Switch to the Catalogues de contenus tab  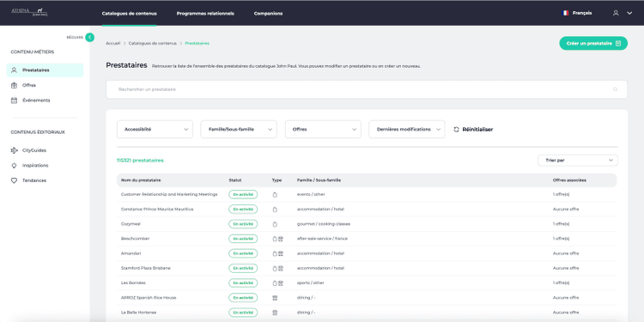(x=130, y=14)
